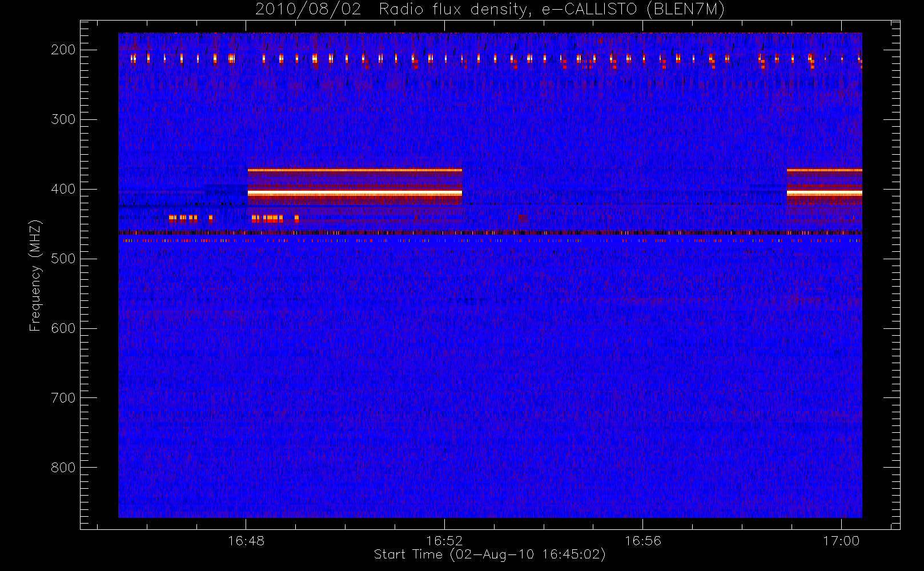Select the 700 frequency tick label
This screenshot has width=924, height=571.
(x=63, y=398)
